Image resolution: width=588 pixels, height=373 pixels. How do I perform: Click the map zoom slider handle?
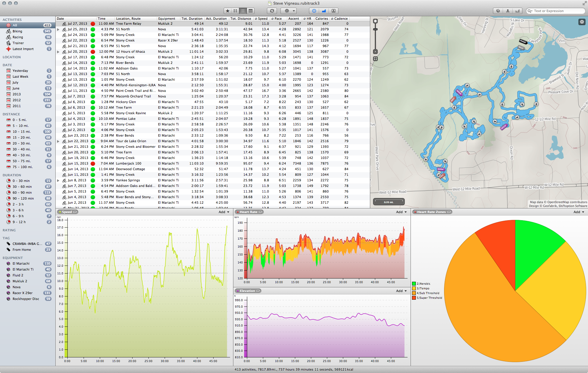375,29
